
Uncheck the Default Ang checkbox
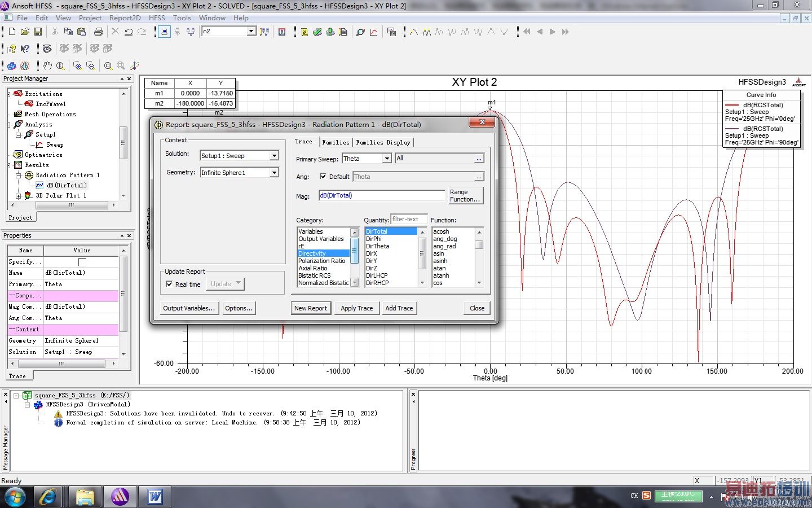coord(323,177)
